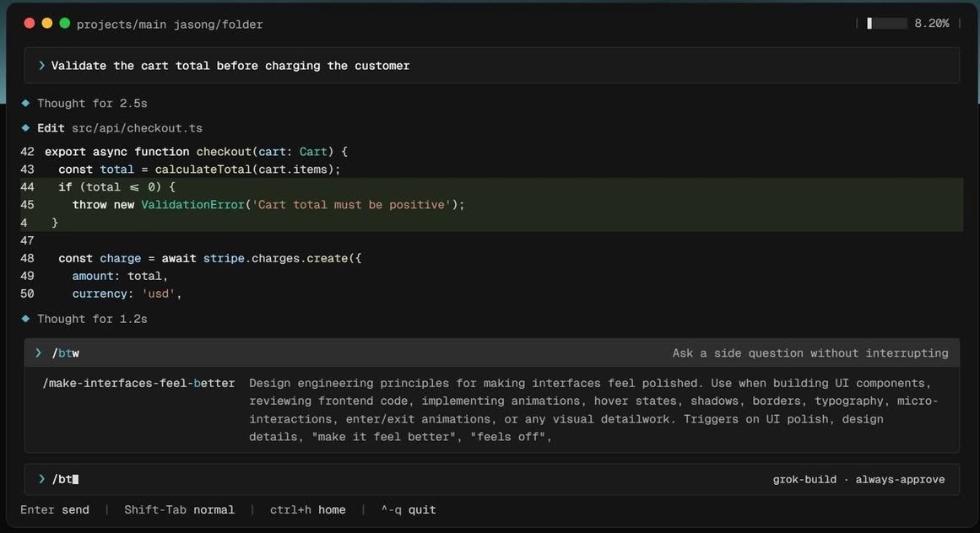Image resolution: width=980 pixels, height=533 pixels.
Task: Click the diamond bullet next to 'Thought for 1.2s'
Action: pos(25,318)
